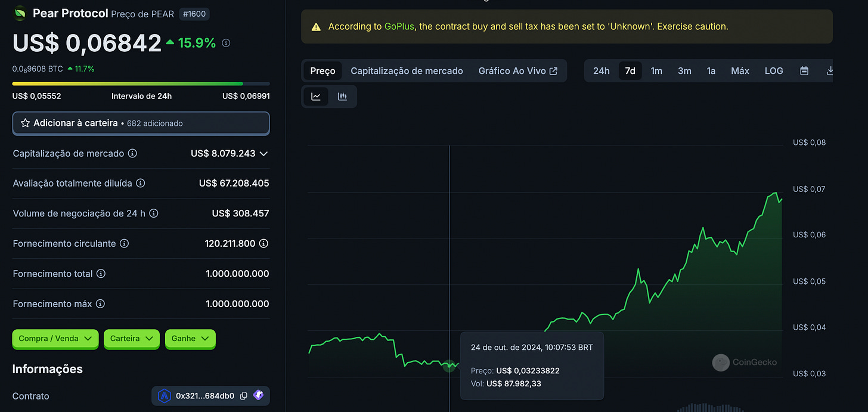
Task: Click the 0x321...684db0 contract address
Action: coord(205,396)
